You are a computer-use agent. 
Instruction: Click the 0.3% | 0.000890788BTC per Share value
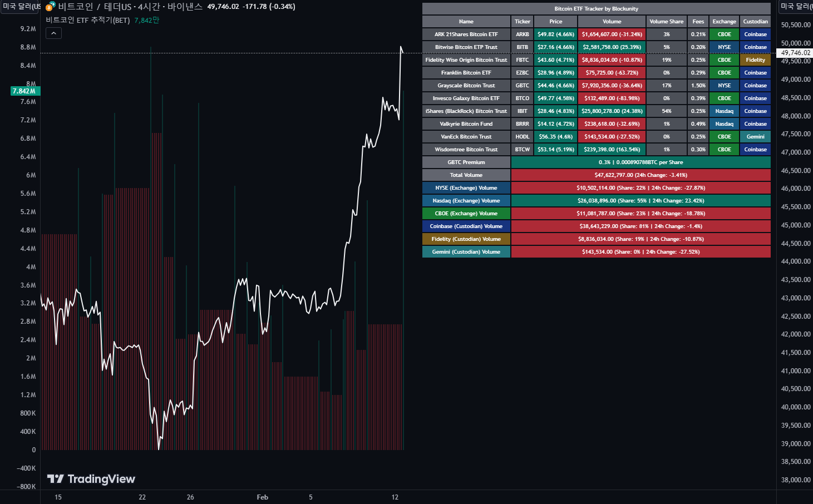tap(641, 162)
